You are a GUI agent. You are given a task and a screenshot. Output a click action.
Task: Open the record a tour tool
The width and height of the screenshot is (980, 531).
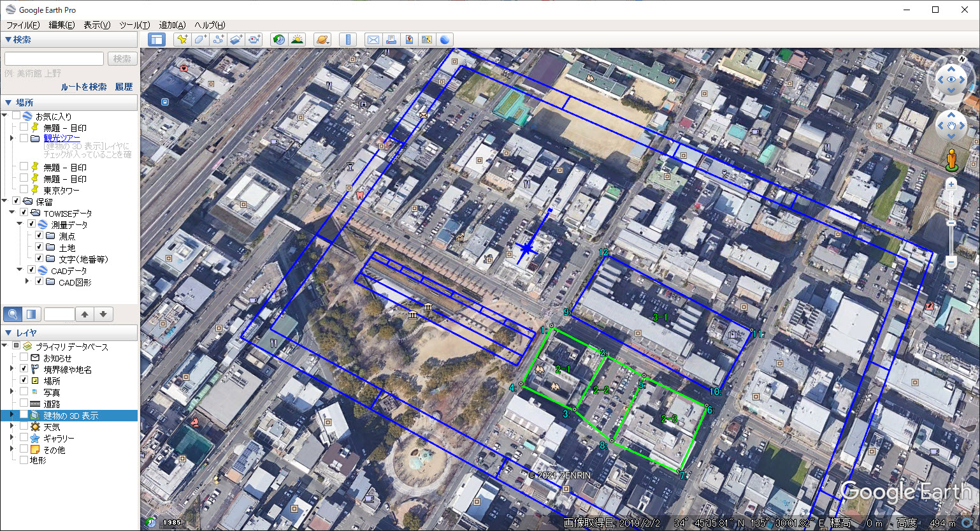click(x=254, y=40)
